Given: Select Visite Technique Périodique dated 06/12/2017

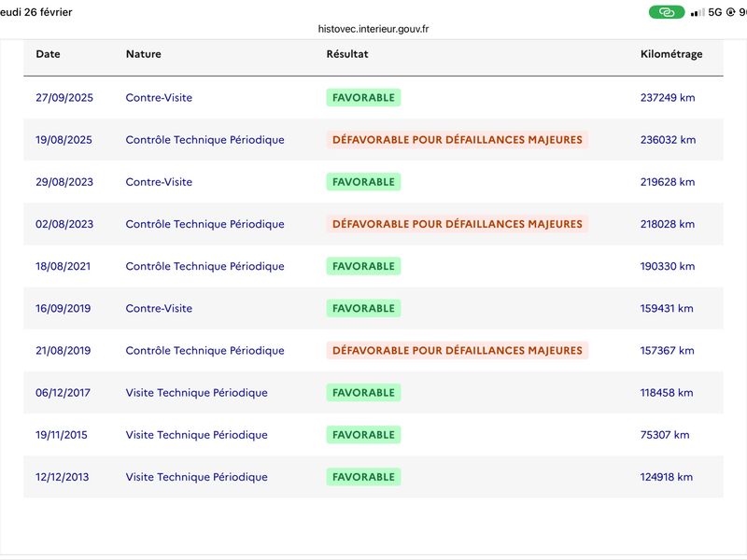Looking at the screenshot, I should pyautogui.click(x=197, y=393).
